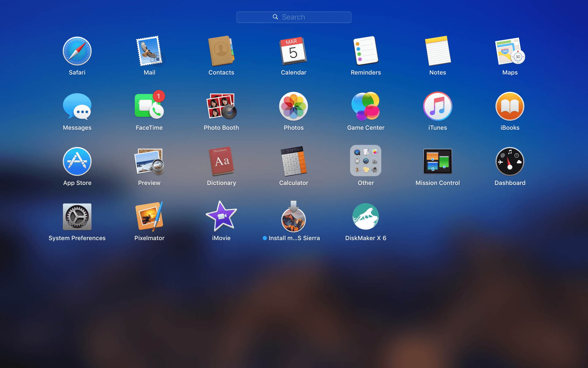The image size is (588, 368).
Task: Launch the Install macOS Sierra app
Action: pos(293,217)
